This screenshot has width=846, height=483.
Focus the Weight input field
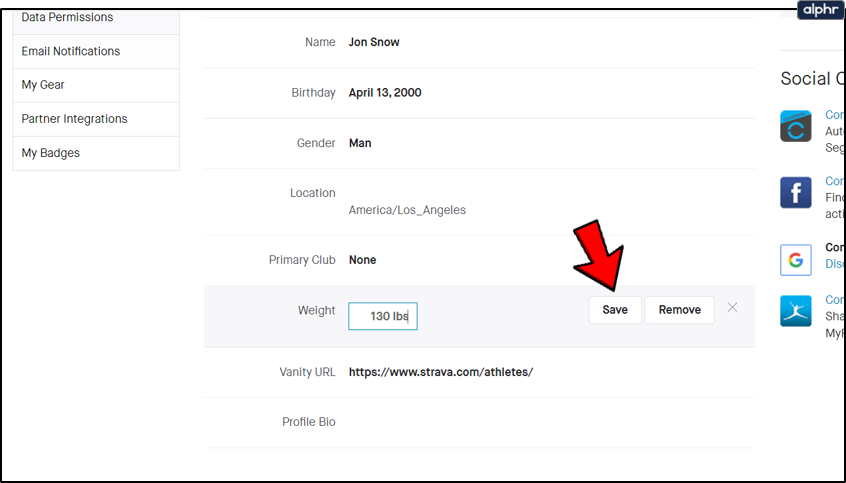383,316
